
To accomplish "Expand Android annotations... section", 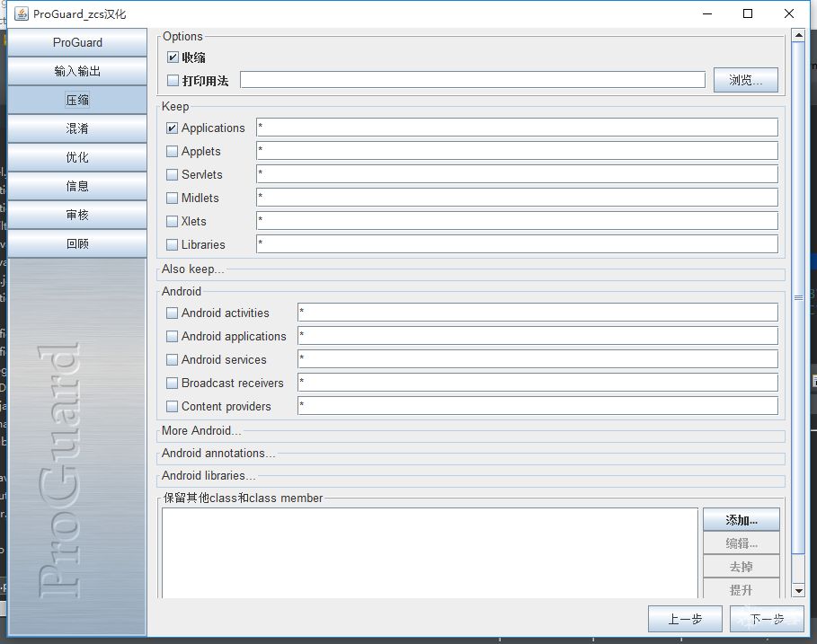I will [x=218, y=453].
